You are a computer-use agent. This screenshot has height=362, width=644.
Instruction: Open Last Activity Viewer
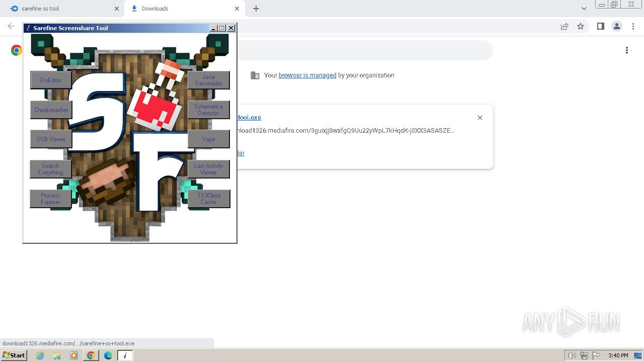coord(209,169)
